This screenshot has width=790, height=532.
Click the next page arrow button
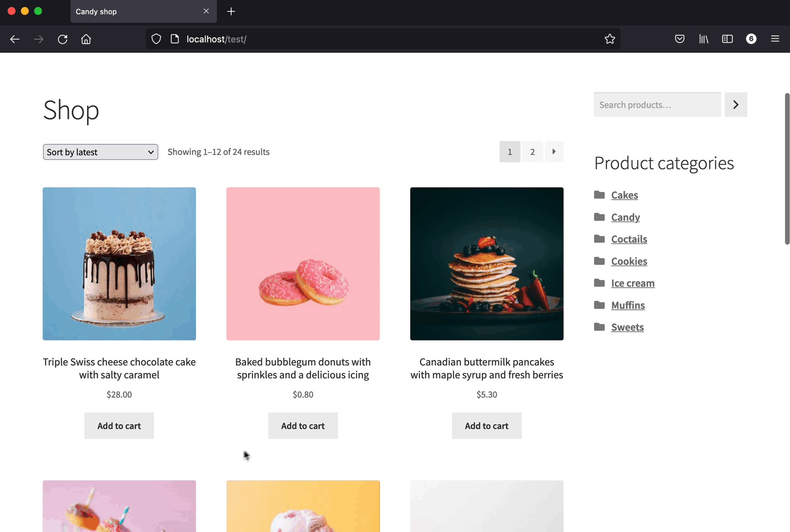[553, 151]
